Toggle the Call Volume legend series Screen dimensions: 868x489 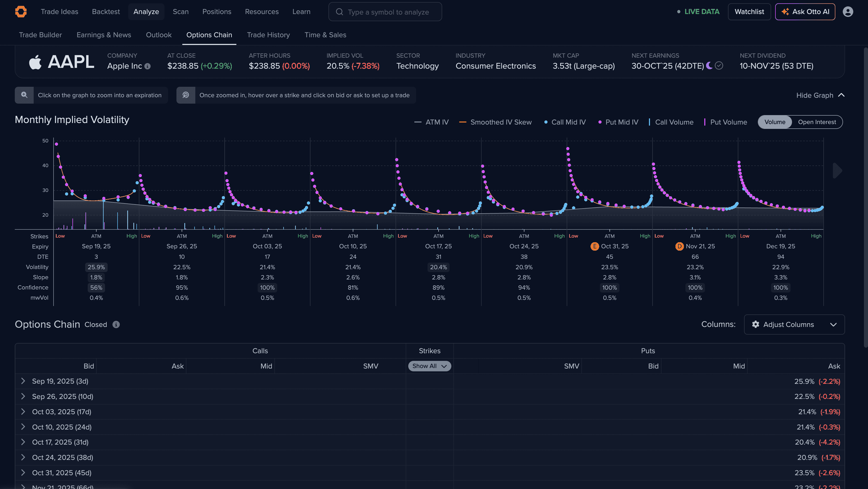tap(671, 122)
